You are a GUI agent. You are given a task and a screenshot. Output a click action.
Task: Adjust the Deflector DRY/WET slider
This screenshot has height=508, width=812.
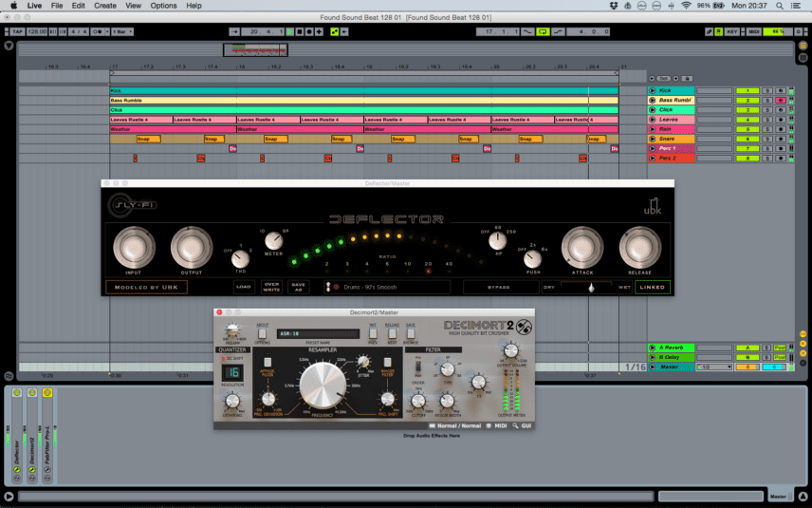(591, 287)
